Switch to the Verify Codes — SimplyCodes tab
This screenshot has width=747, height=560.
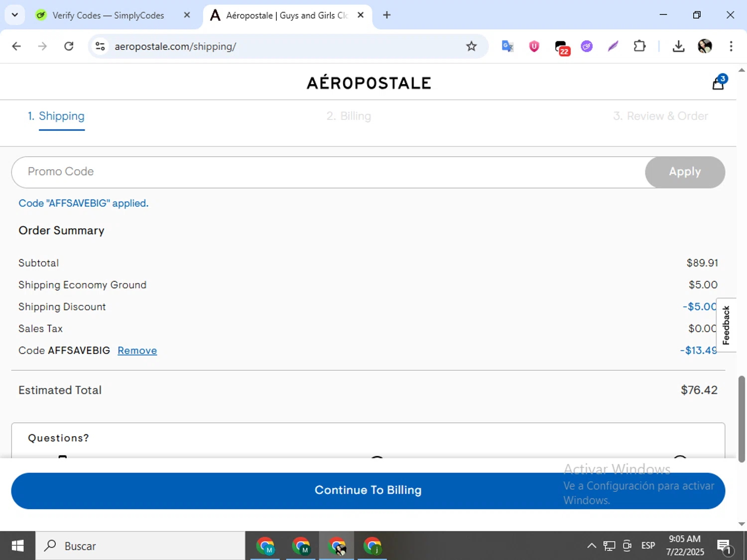[x=108, y=15]
